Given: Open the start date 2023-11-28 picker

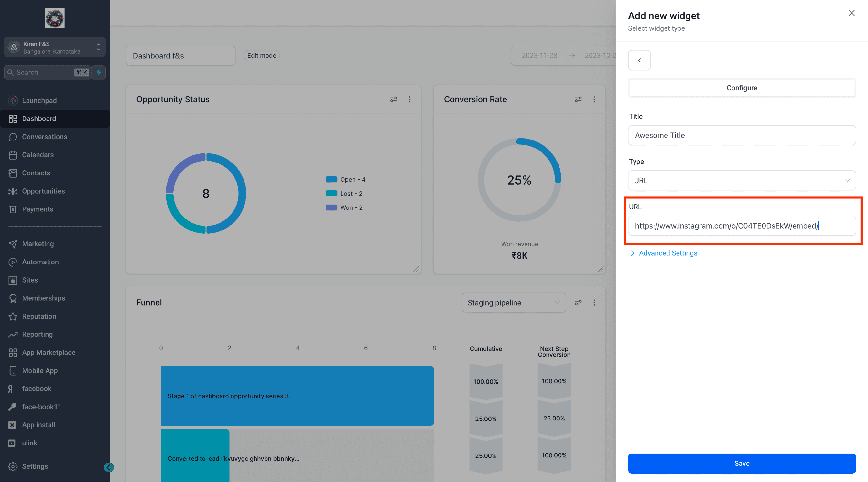Looking at the screenshot, I should [x=539, y=56].
